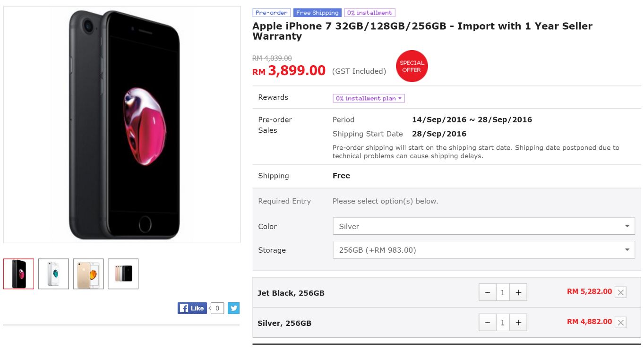Open the Color dropdown showing Silver
The width and height of the screenshot is (644, 350).
483,226
